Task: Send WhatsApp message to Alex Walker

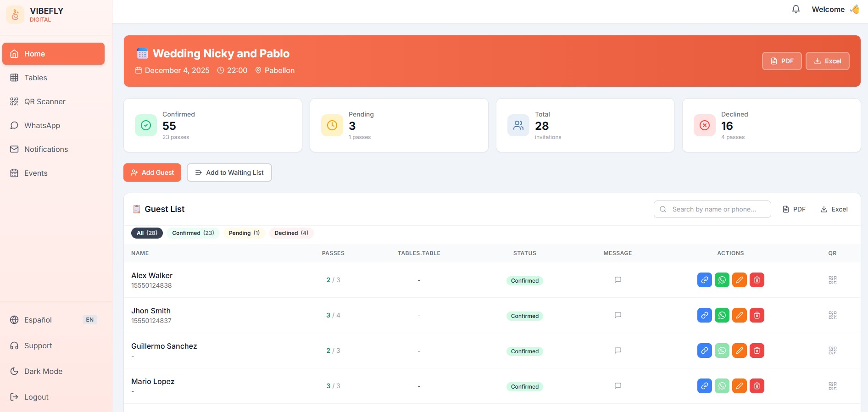Action: point(722,280)
